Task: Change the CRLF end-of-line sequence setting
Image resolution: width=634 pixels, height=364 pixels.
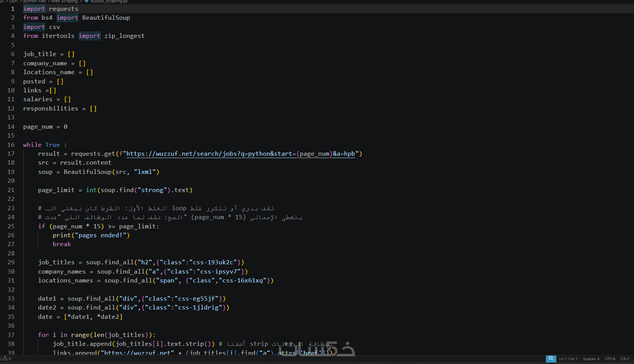Action: 625,359
